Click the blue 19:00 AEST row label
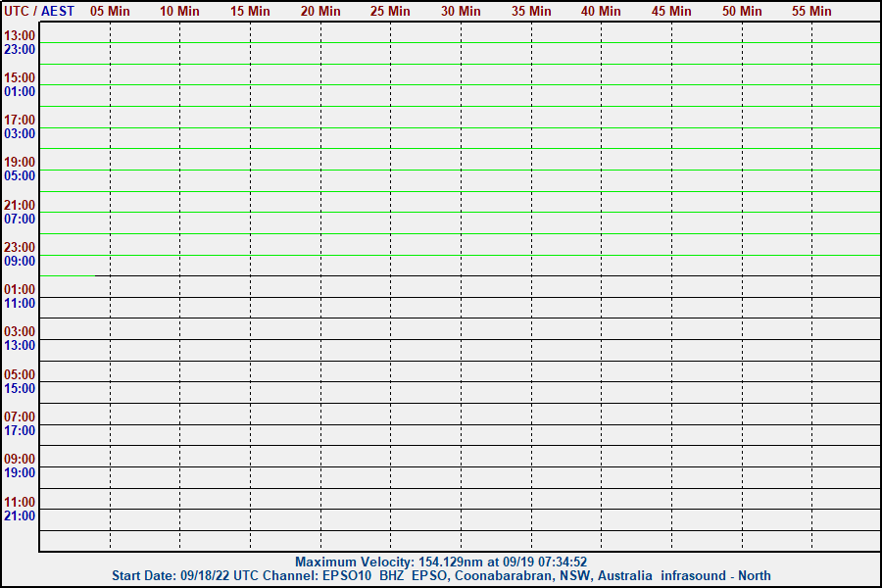The image size is (882, 588). tap(20, 472)
